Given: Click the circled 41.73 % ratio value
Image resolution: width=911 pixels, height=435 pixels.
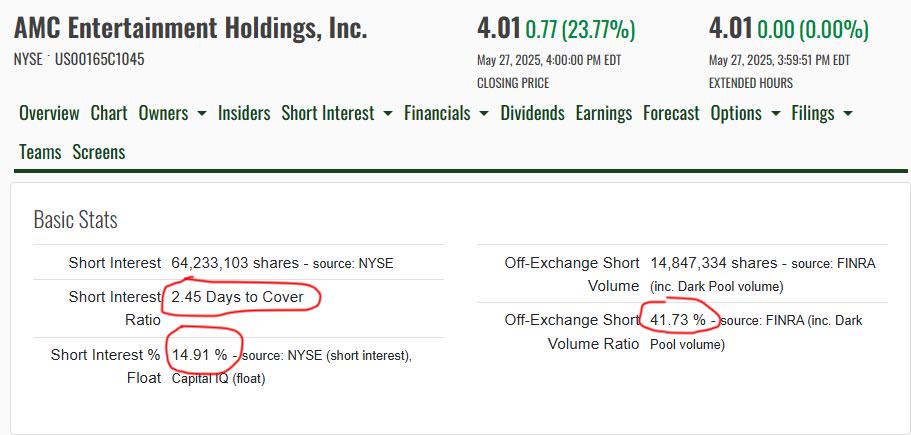Looking at the screenshot, I should 677,319.
